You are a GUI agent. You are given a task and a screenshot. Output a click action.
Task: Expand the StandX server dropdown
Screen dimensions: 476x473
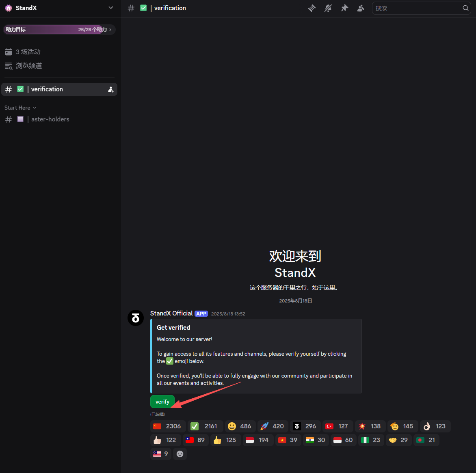coord(110,8)
